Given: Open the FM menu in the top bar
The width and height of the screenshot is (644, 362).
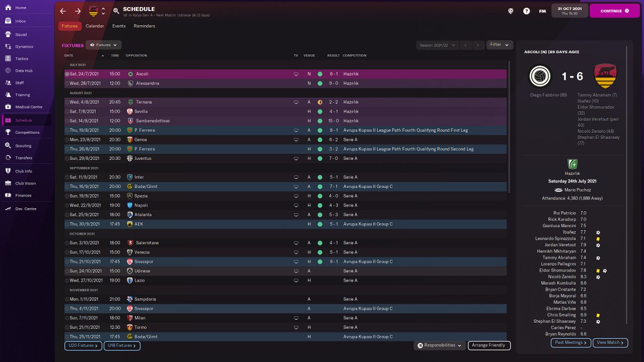Looking at the screenshot, I should tap(542, 11).
